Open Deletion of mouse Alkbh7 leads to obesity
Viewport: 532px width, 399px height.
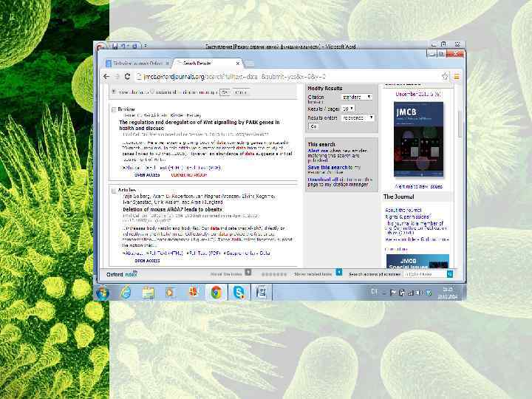coord(172,210)
